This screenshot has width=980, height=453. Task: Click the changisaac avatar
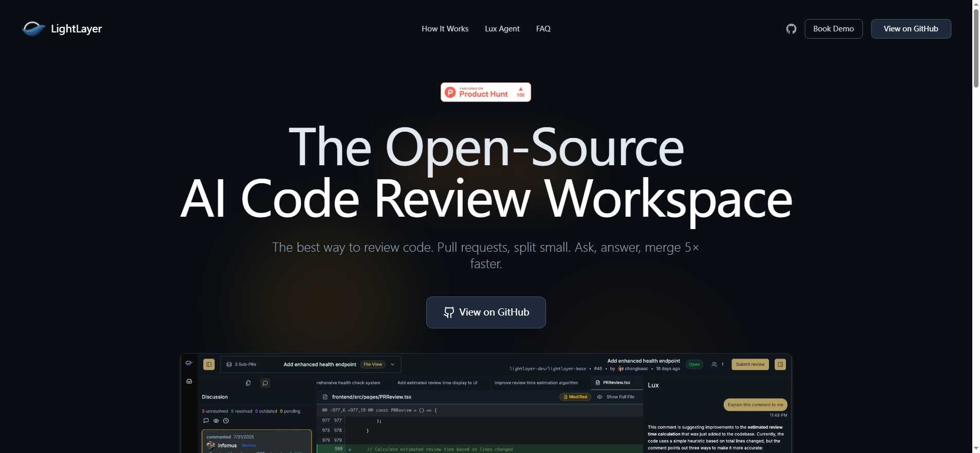pos(621,369)
